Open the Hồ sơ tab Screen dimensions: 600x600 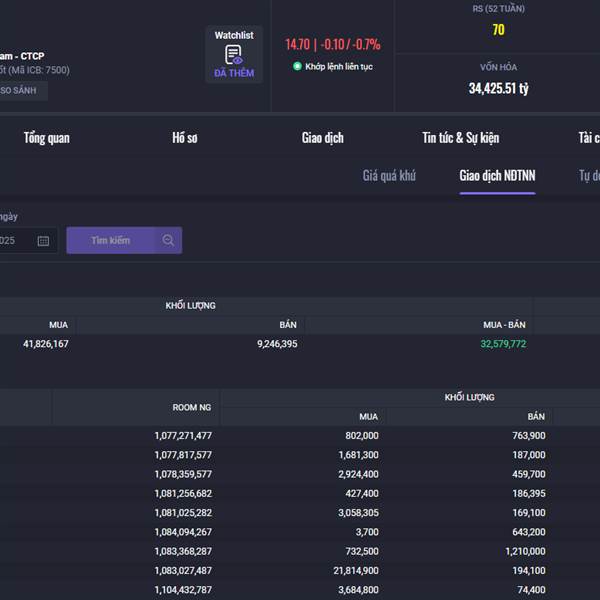point(185,138)
